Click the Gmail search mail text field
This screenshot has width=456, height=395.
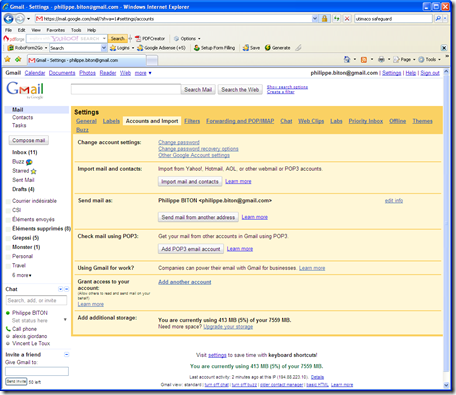(x=126, y=89)
